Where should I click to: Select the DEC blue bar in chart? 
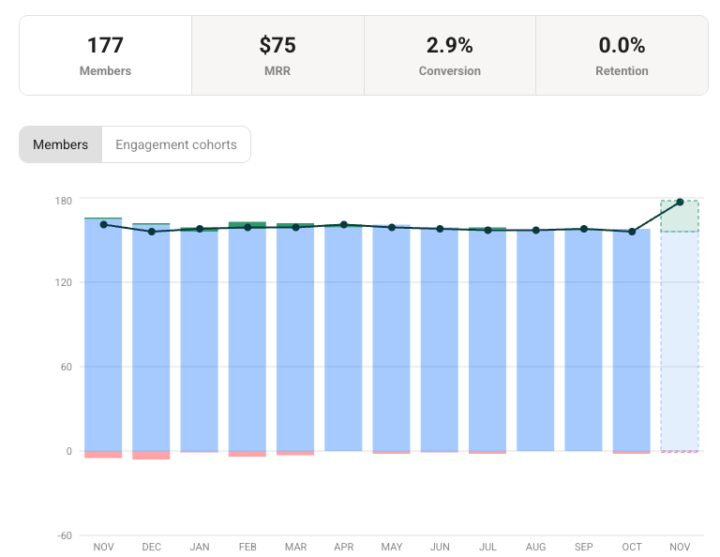click(x=151, y=340)
